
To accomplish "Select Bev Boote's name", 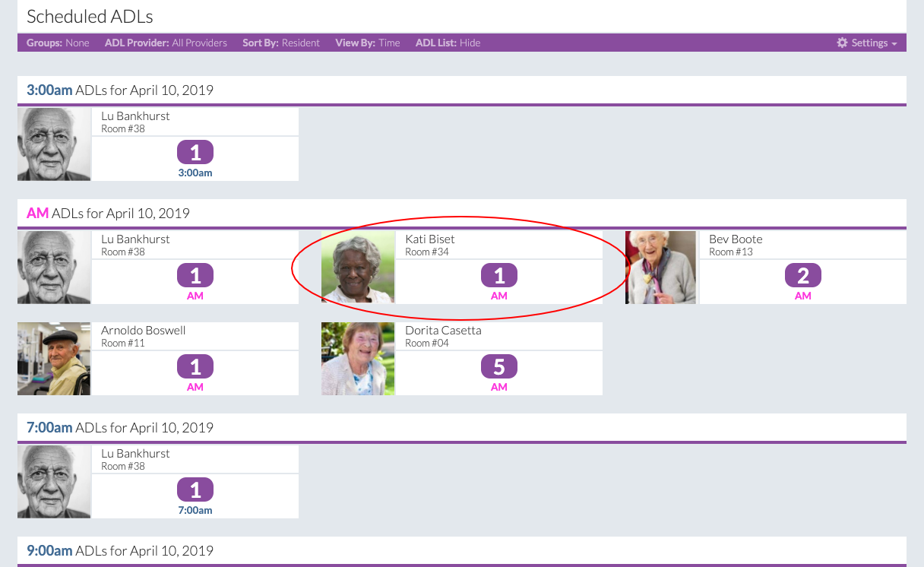I will [736, 239].
